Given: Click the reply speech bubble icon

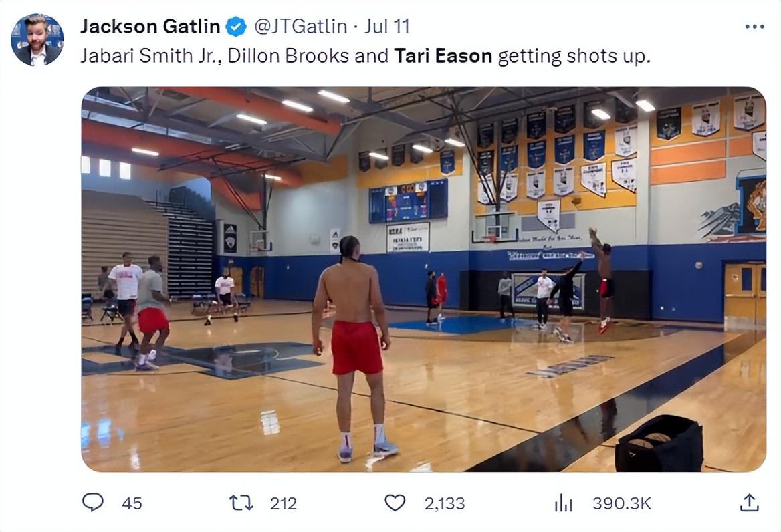Looking at the screenshot, I should [93, 502].
